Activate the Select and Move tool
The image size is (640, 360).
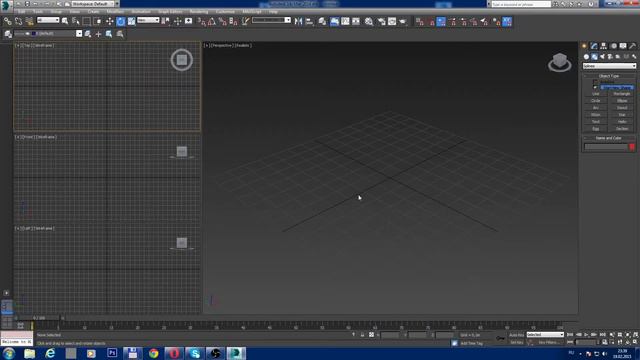pos(109,21)
